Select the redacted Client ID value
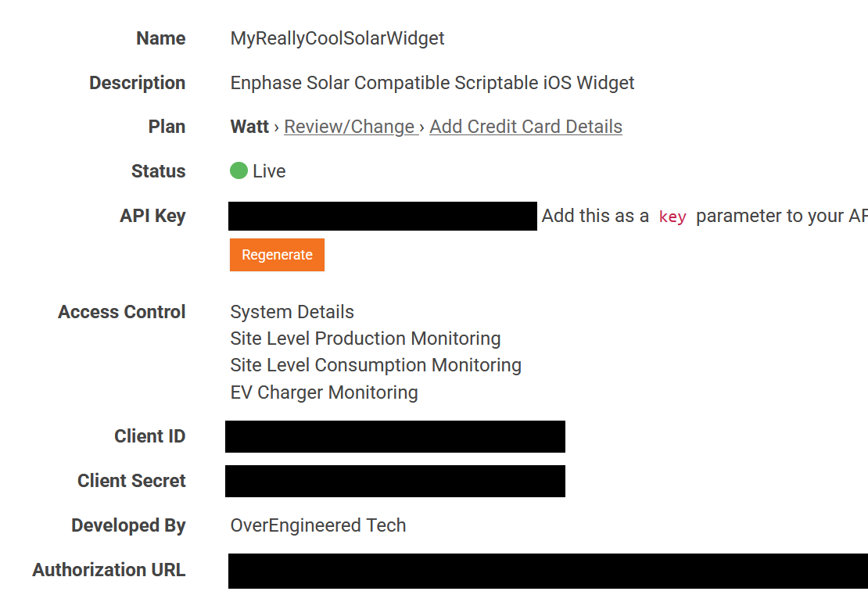Viewport: 868px width, 602px height. (395, 436)
